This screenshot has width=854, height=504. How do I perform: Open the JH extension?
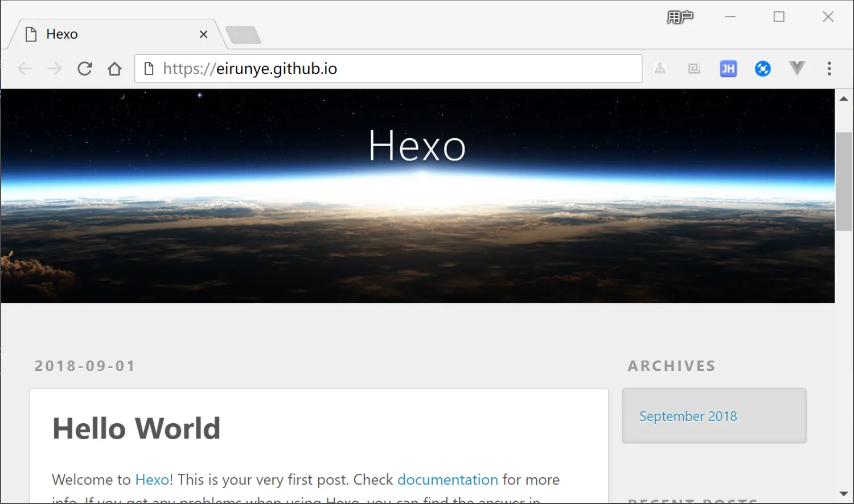pos(728,69)
